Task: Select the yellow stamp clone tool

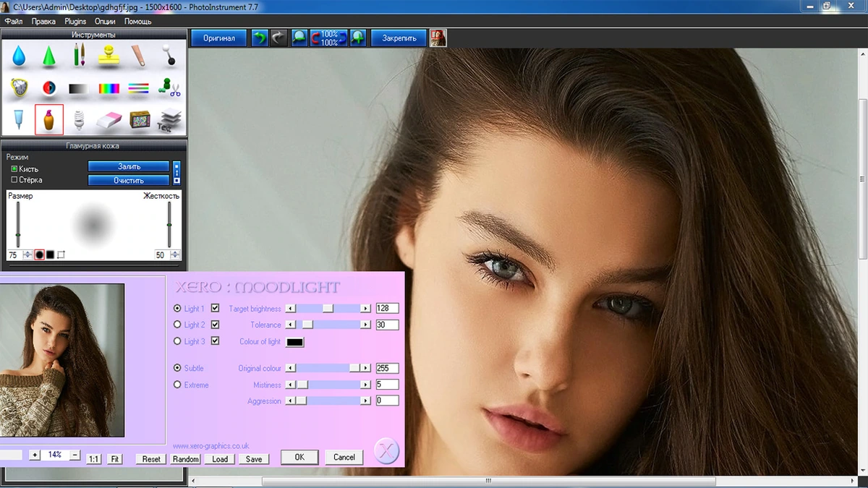Action: pos(109,56)
